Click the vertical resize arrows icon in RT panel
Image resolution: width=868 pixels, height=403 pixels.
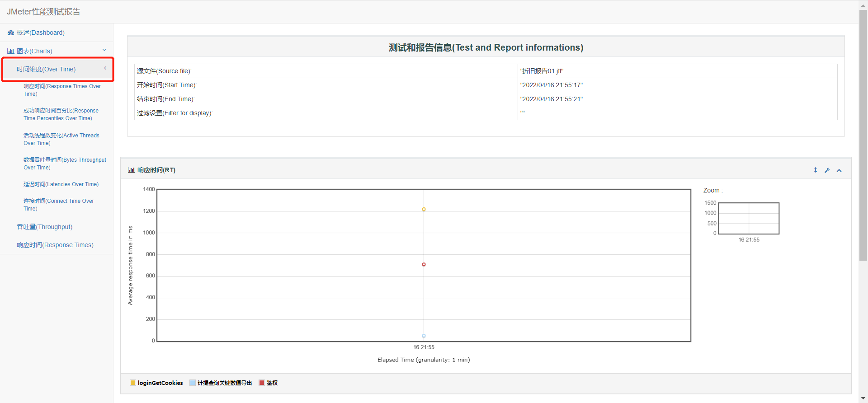pos(816,170)
